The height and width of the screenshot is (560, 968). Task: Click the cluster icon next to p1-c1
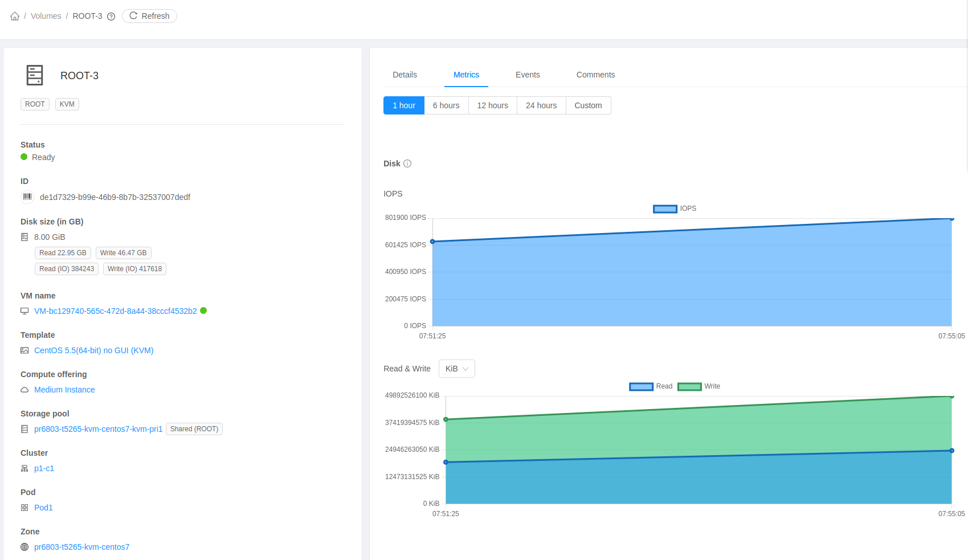(24, 468)
